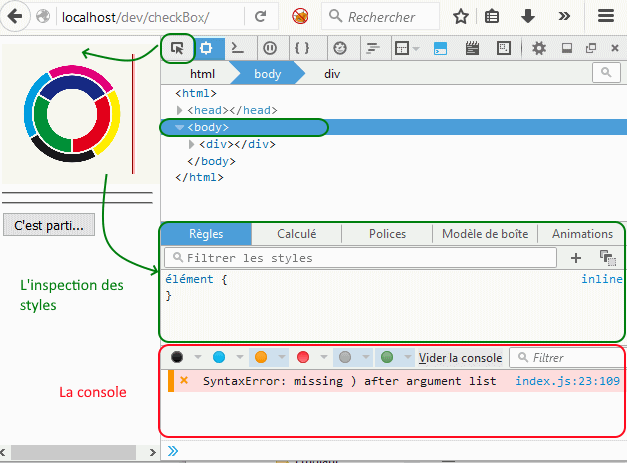Click the Filtrer les styles field
This screenshot has width=633, height=463.
tap(360, 258)
